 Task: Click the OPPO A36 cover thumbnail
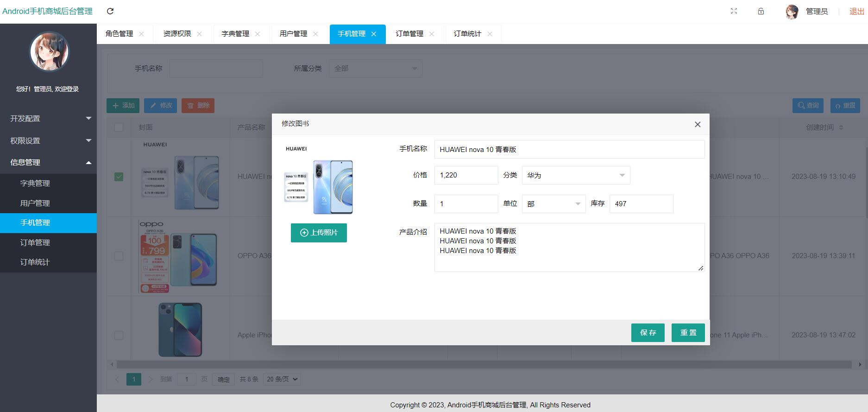(x=178, y=256)
